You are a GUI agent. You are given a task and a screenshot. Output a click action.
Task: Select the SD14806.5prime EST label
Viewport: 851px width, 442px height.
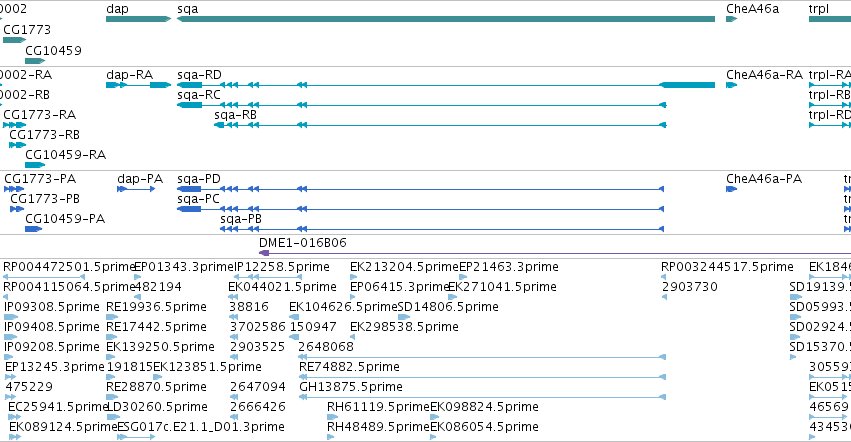point(448,307)
